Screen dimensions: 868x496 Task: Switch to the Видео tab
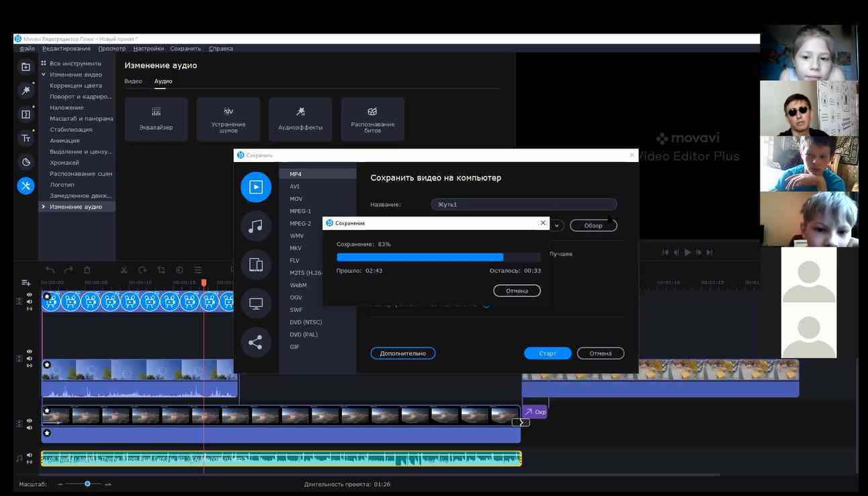(x=133, y=81)
